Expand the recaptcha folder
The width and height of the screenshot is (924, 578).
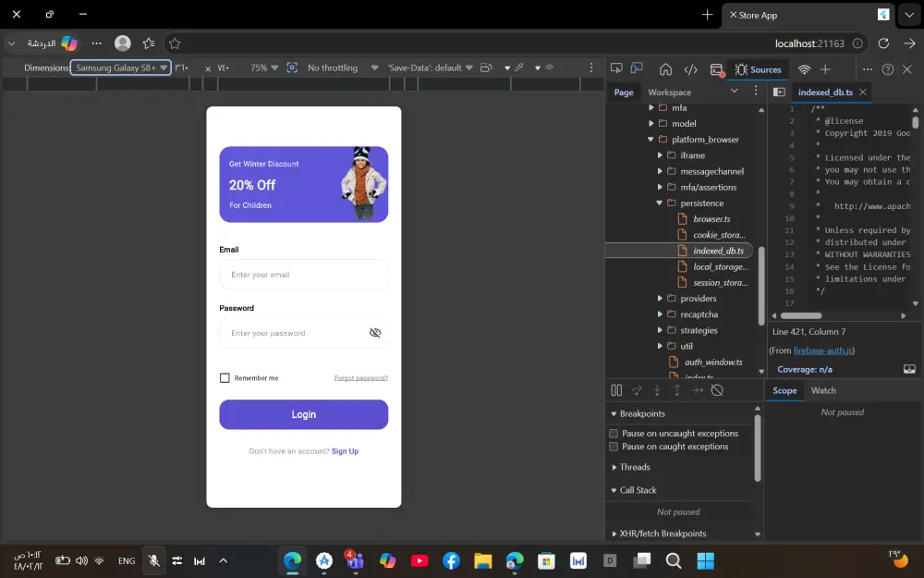click(x=660, y=314)
